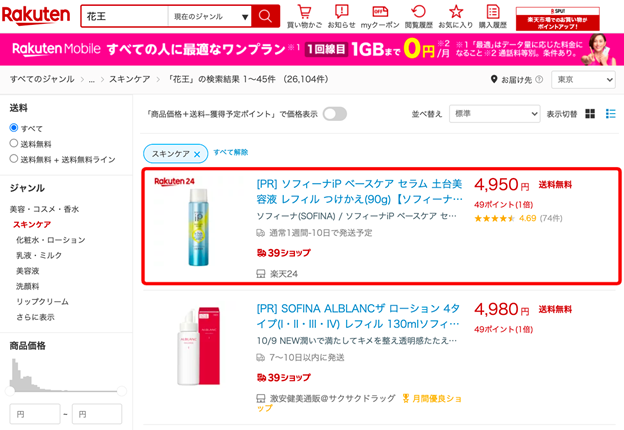Select the 送料無料 shipping radio option
Viewport: 624px width, 430px height.
(x=14, y=144)
